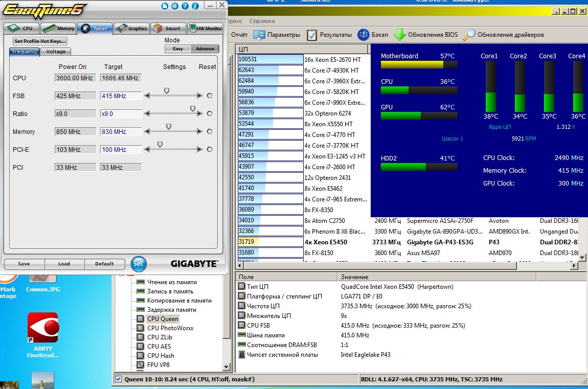Click the Backup (Бэкап) toolbar icon

point(363,35)
